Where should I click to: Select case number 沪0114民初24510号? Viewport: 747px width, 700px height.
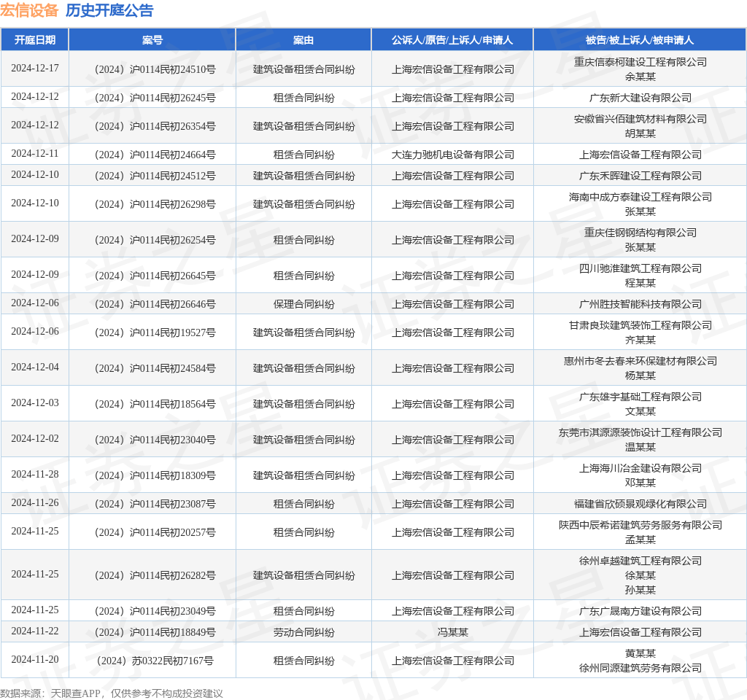click(155, 69)
